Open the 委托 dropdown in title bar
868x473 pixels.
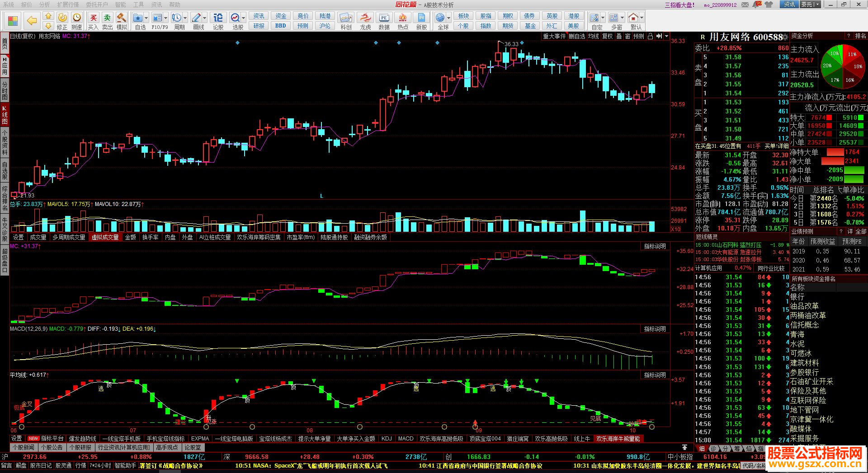pyautogui.click(x=810, y=5)
